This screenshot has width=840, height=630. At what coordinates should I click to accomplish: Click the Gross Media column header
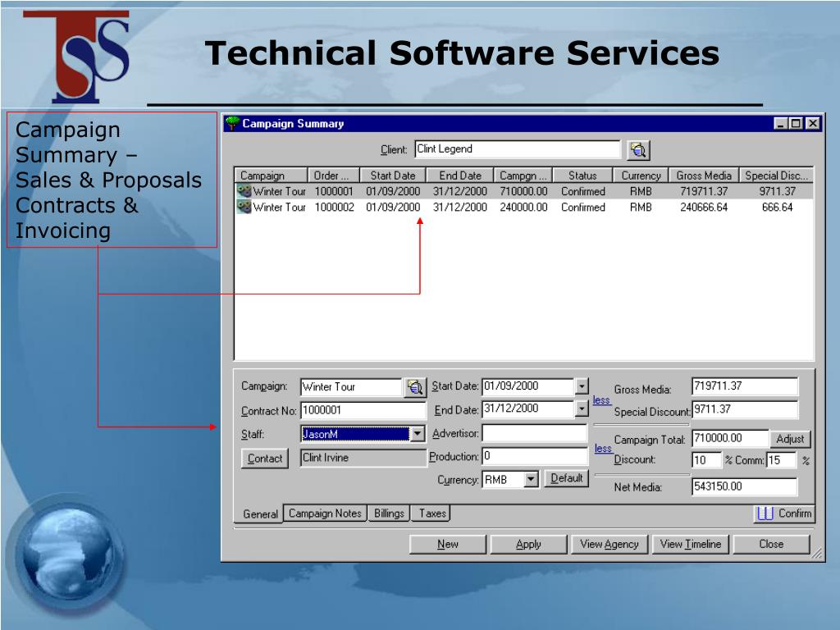[703, 176]
